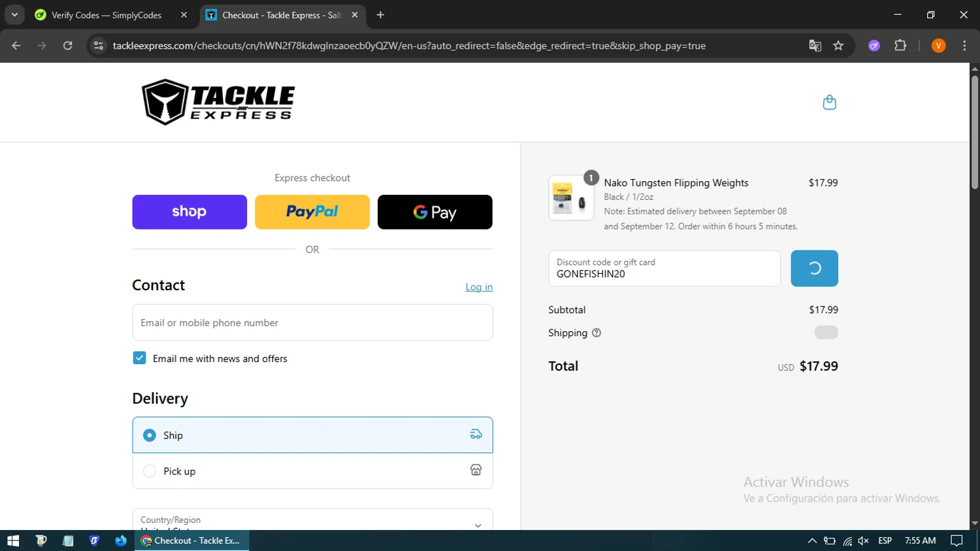
Task: Select the Ship delivery option
Action: 312,435
